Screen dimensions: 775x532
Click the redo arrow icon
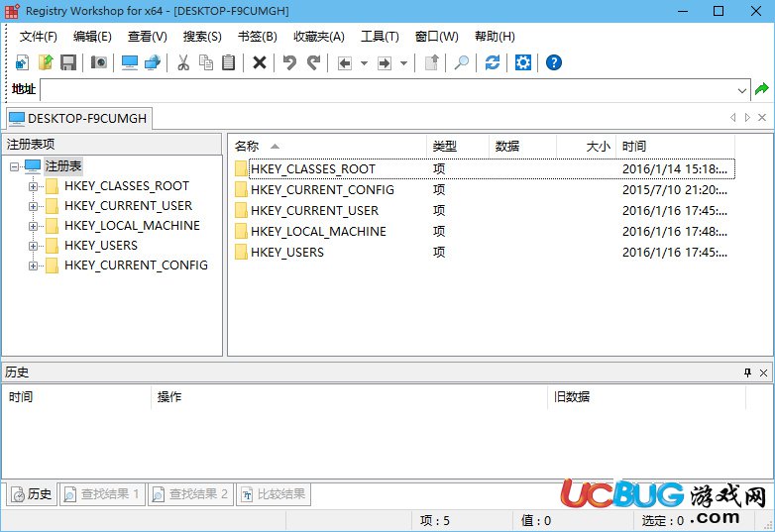click(x=313, y=62)
